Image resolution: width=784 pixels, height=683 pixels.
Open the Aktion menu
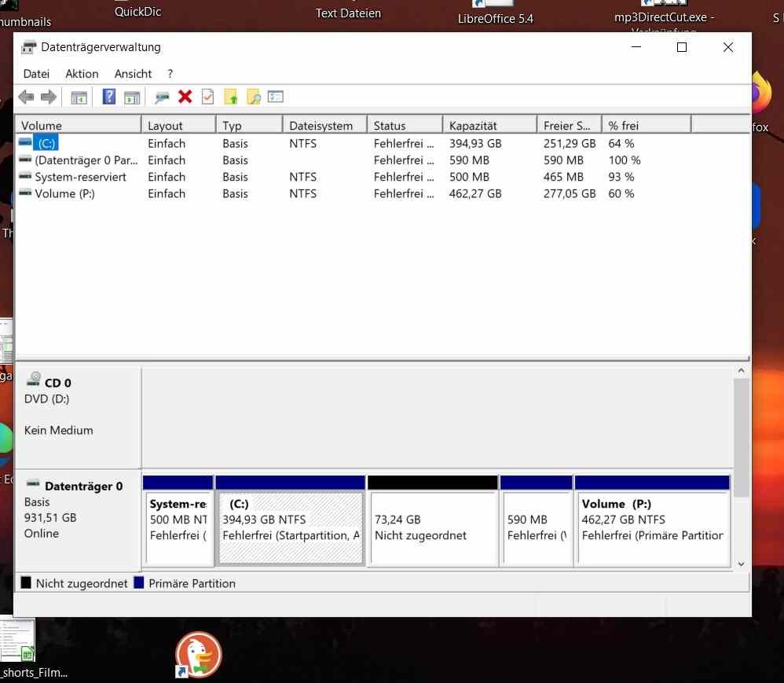[82, 74]
